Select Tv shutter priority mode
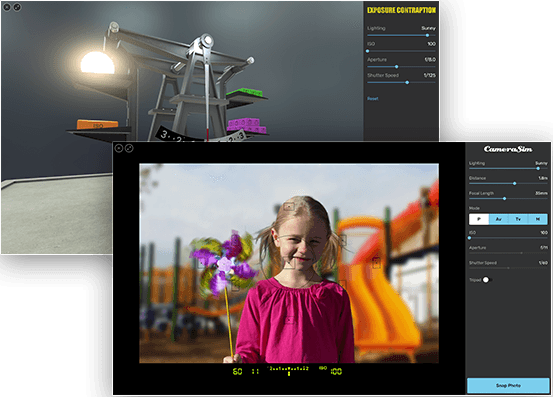 [518, 219]
